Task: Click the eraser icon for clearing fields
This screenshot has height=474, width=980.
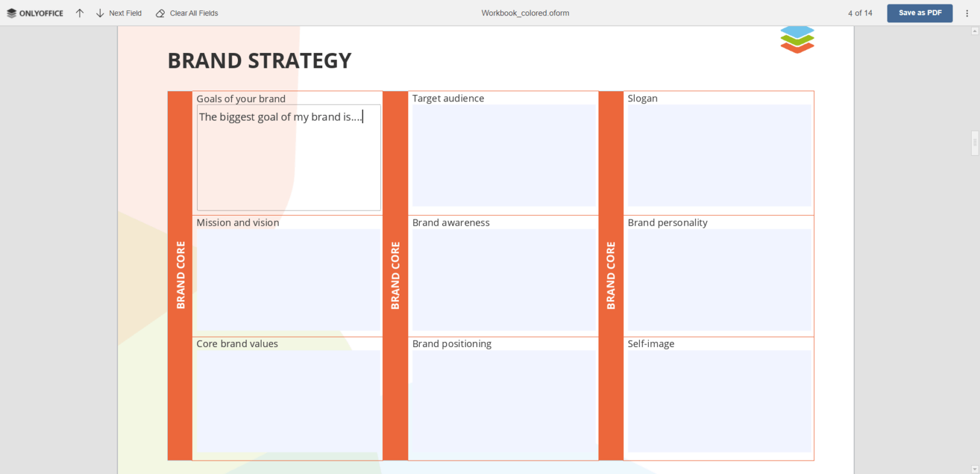Action: (x=159, y=13)
